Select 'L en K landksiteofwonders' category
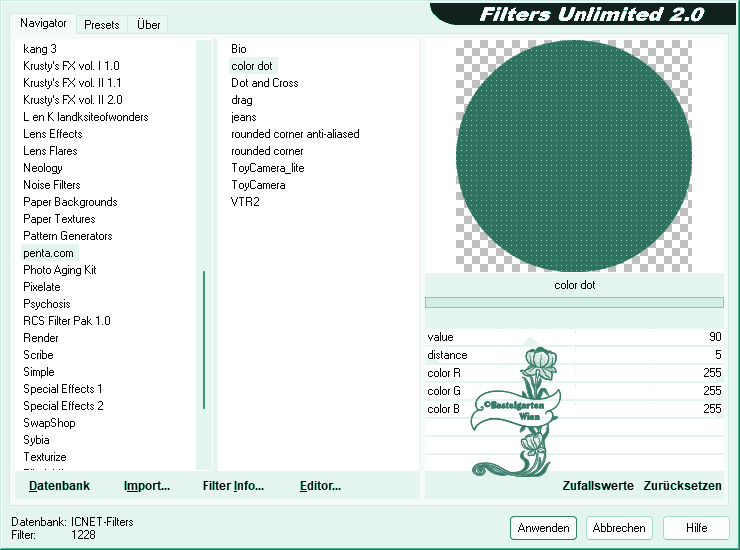Viewport: 740px width, 550px height. pos(86,117)
